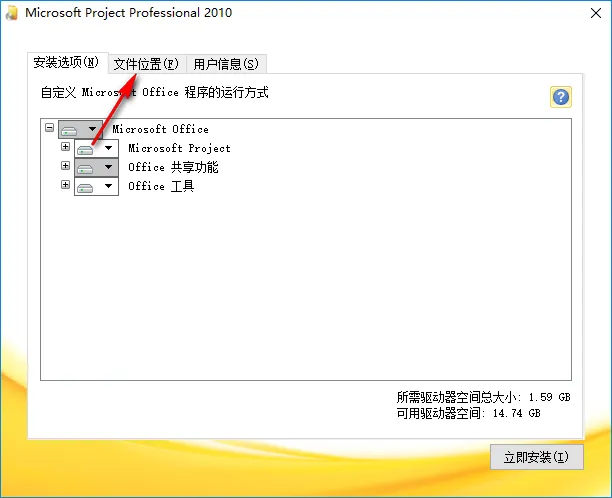This screenshot has width=612, height=498.
Task: Collapse the Microsoft Office root node
Action: [x=49, y=128]
